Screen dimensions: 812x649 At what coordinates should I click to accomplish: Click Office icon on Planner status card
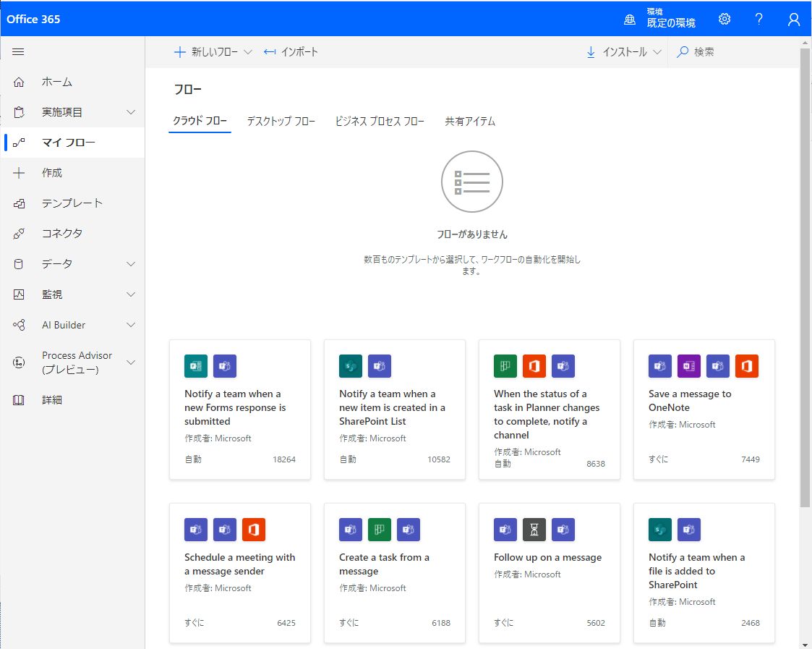click(x=534, y=366)
